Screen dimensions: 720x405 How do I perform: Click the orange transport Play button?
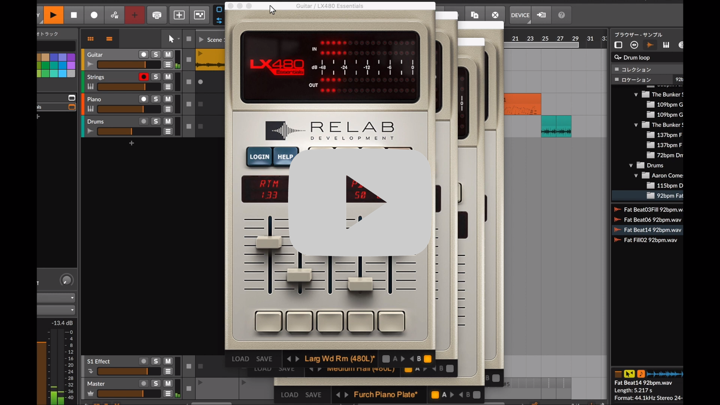(54, 15)
